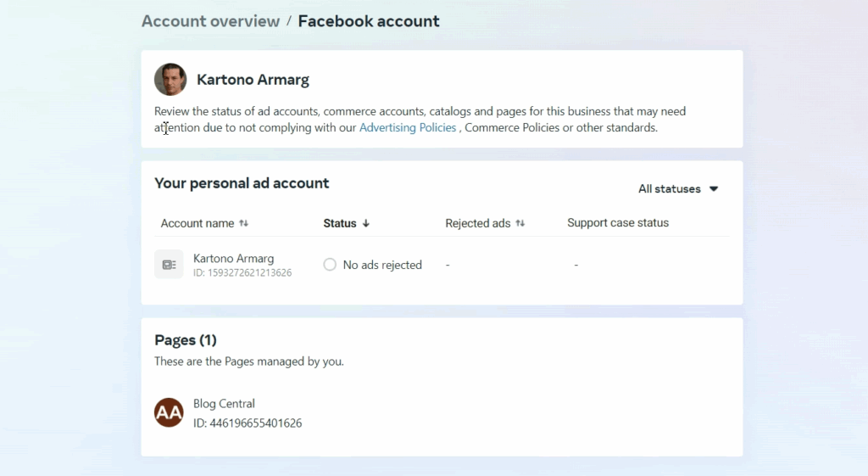The width and height of the screenshot is (868, 476).
Task: Go back to Account overview breadcrumb
Action: pos(210,21)
